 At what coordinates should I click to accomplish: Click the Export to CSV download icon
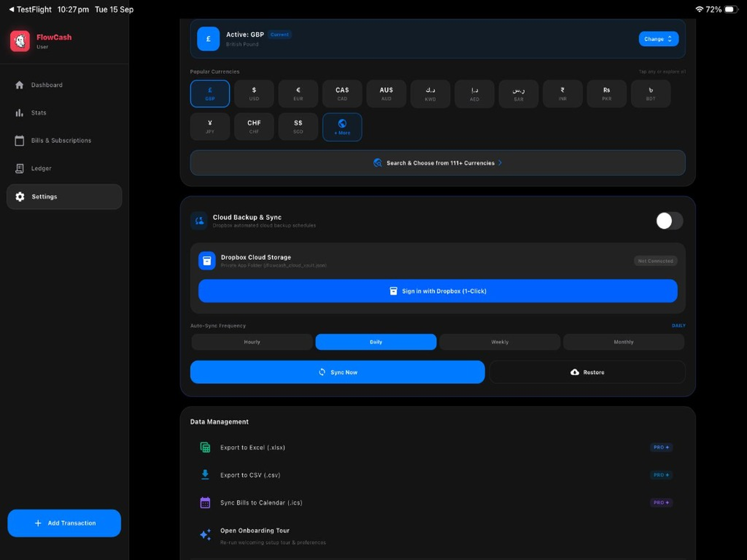tap(205, 475)
